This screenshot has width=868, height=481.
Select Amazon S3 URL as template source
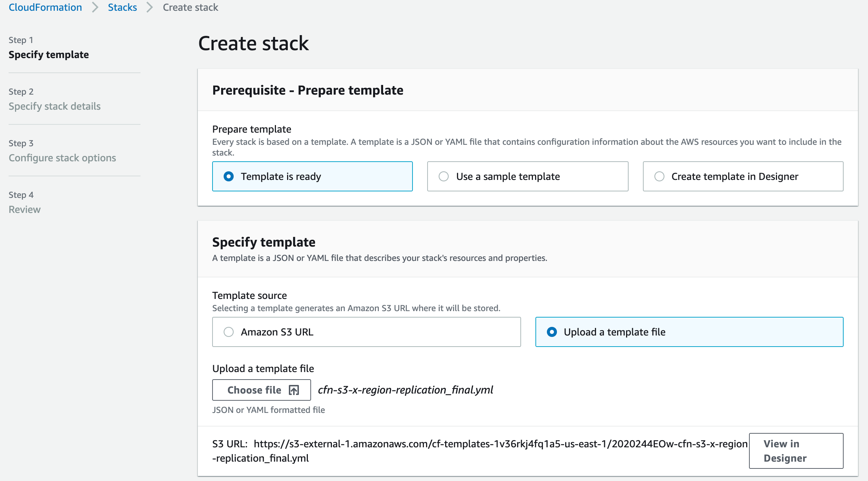[x=229, y=332]
